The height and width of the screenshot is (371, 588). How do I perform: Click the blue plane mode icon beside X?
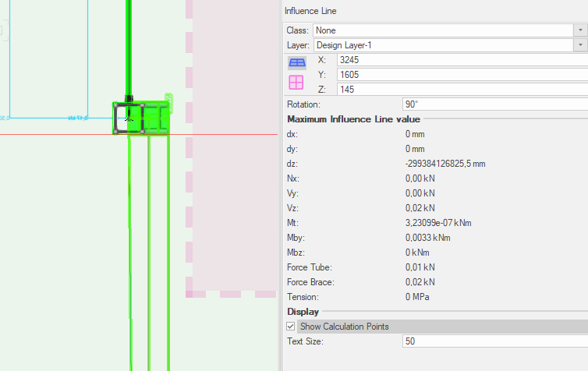point(297,63)
